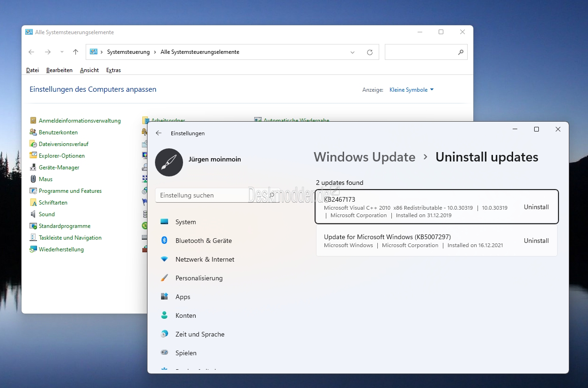The width and height of the screenshot is (588, 388).
Task: Expand chevron after Systemsteuerung breadcrumb
Action: [x=155, y=52]
